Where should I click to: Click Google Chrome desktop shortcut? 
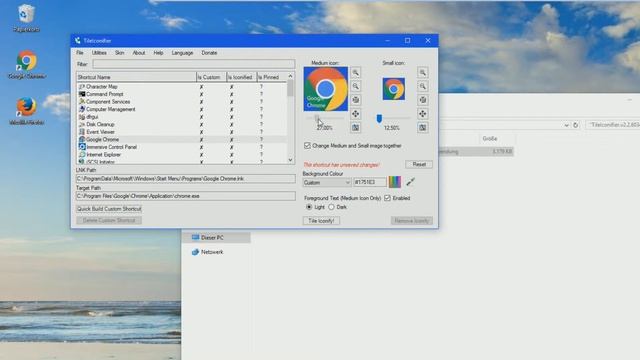coord(27,64)
